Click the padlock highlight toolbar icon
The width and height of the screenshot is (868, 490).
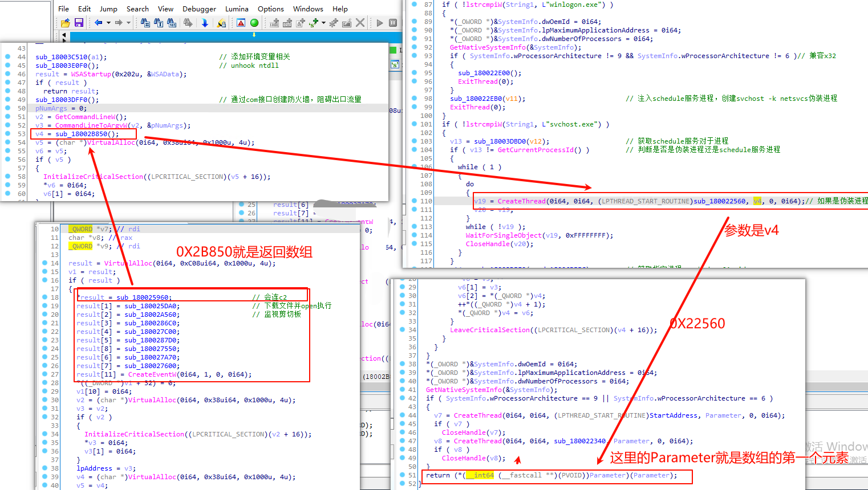(x=221, y=23)
